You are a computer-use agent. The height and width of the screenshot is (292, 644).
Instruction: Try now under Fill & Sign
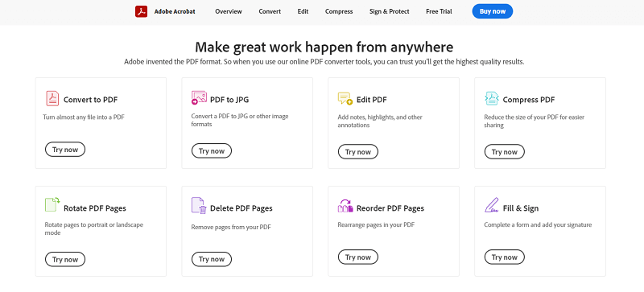[x=505, y=257]
